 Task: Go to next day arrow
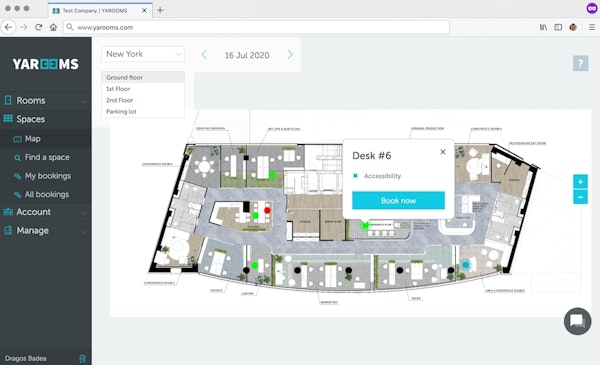click(x=290, y=55)
